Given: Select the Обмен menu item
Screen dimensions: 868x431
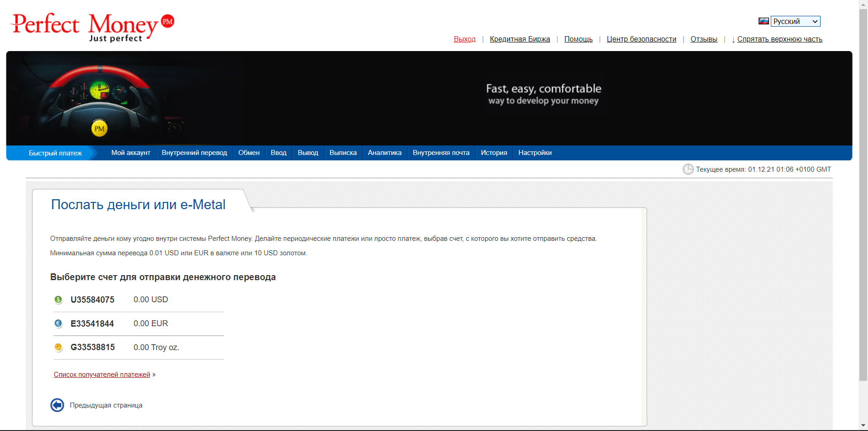Looking at the screenshot, I should point(249,153).
